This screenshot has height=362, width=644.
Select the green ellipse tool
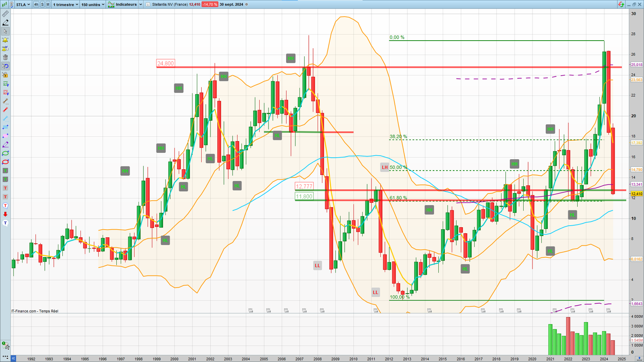pos(5,153)
